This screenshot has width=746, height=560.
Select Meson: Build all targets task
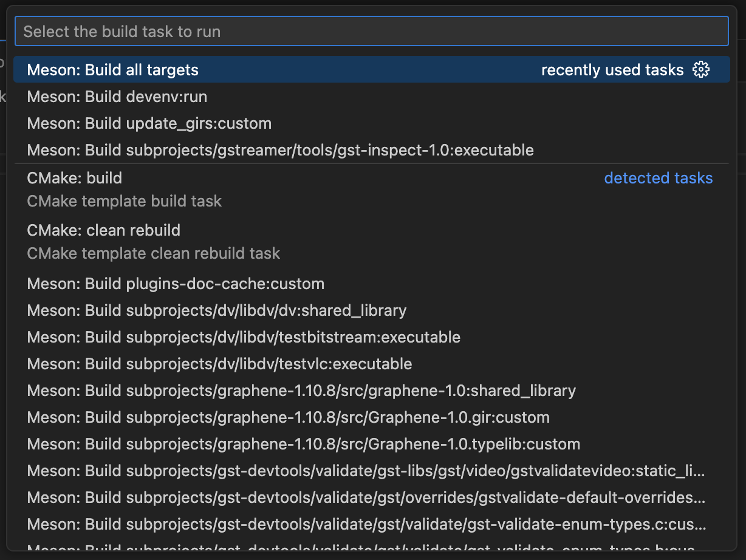113,70
